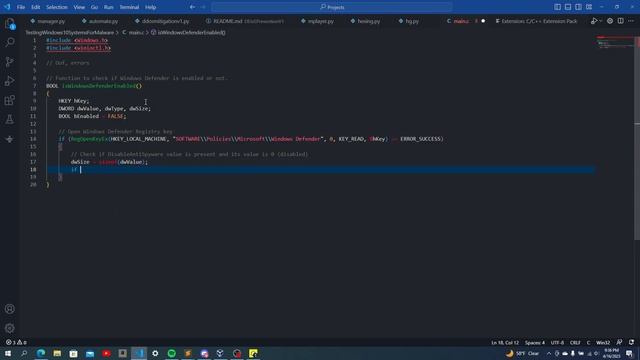
Task: Open the Accounts menu icon
Action: (10, 309)
